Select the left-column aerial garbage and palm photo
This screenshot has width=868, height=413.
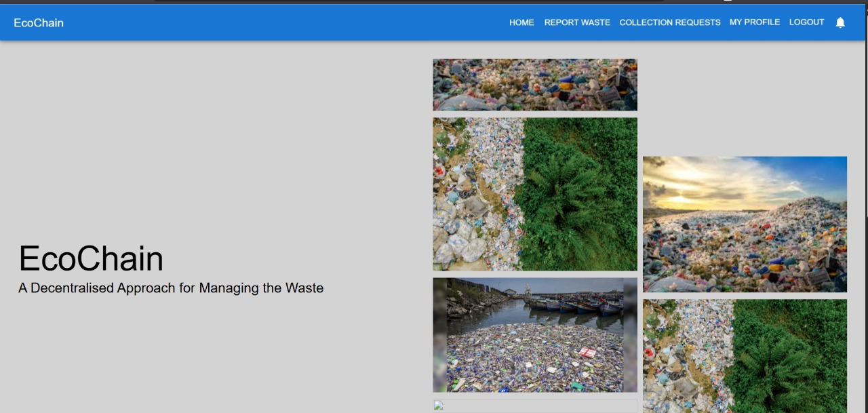click(x=534, y=194)
